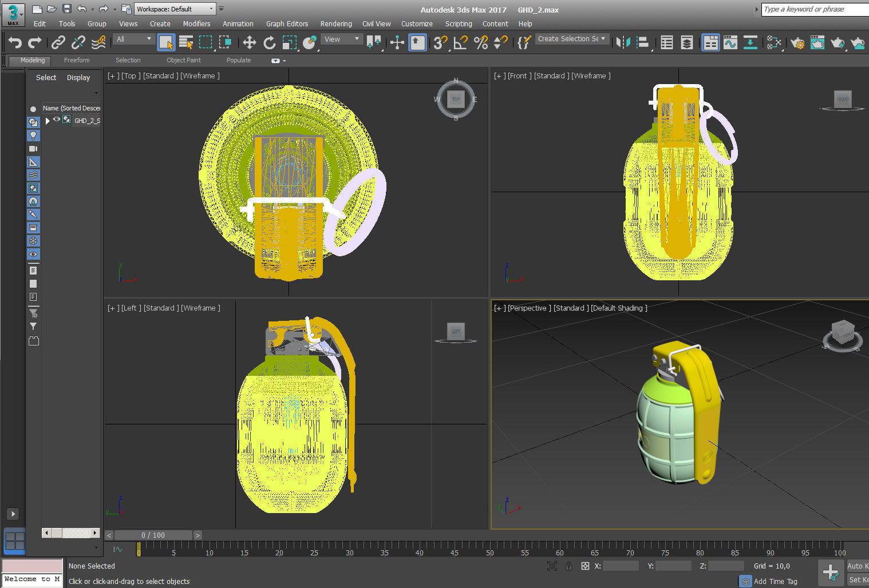Activate the Select and Move tool
Viewport: 869px width, 588px height.
pyautogui.click(x=249, y=42)
